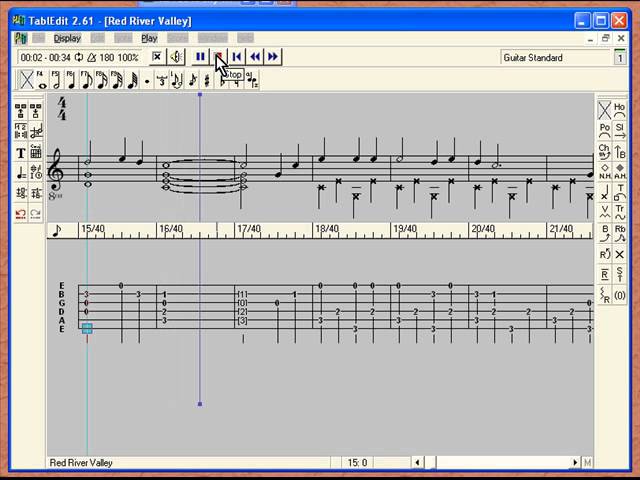Click measure 20/40 on the ruler
The width and height of the screenshot is (640, 480).
click(x=483, y=229)
